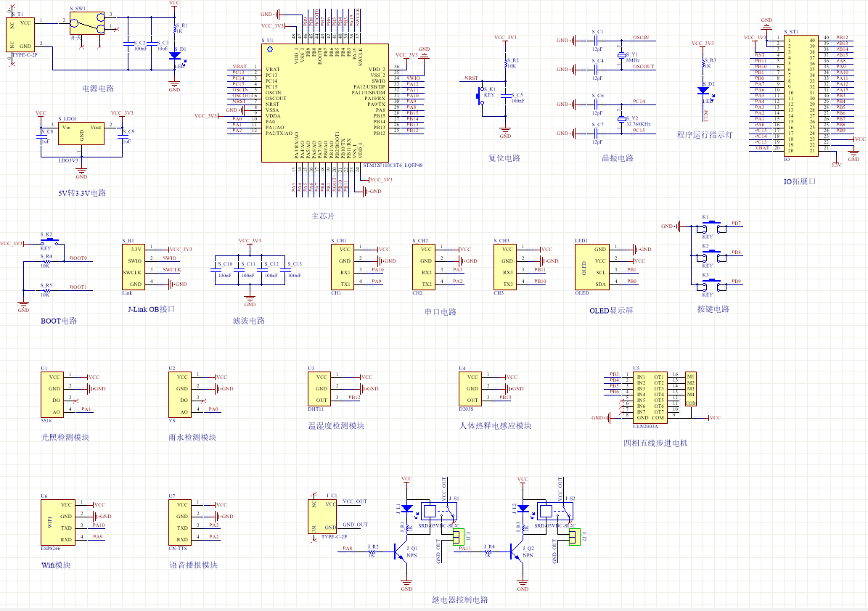
Task: Click the U2 YS rain sensor block
Action: [x=180, y=395]
